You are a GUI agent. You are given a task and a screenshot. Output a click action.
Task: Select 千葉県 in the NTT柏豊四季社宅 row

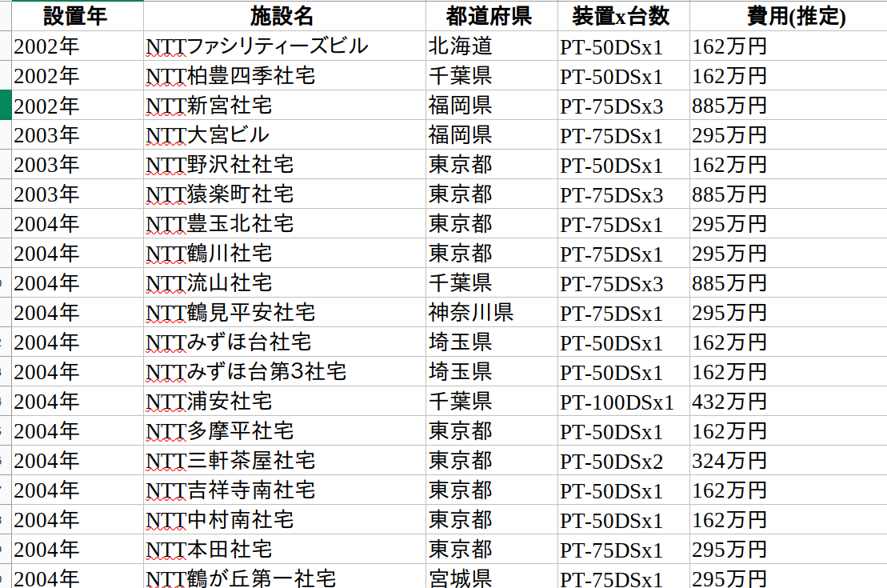pyautogui.click(x=492, y=75)
